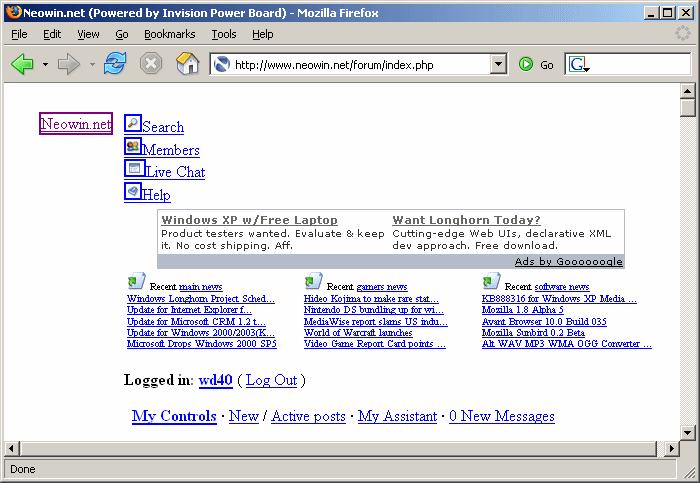Viewport: 700px width, 483px height.
Task: Click the grey Forward arrow button
Action: pyautogui.click(x=69, y=64)
